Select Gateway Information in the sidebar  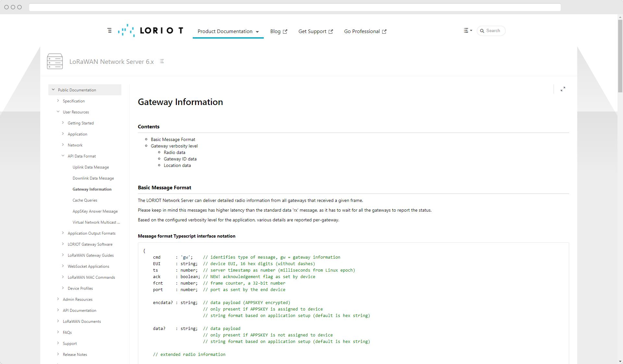(x=92, y=189)
